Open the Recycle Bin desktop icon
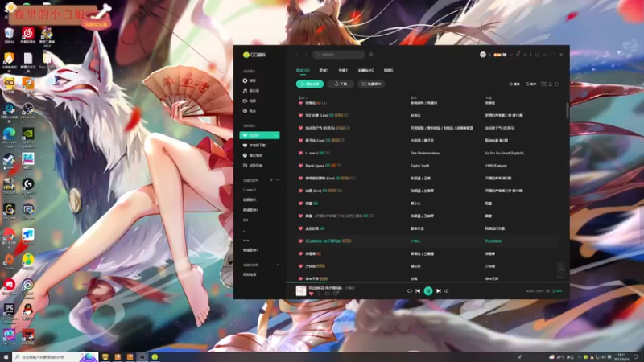644x362 pixels. [x=9, y=35]
